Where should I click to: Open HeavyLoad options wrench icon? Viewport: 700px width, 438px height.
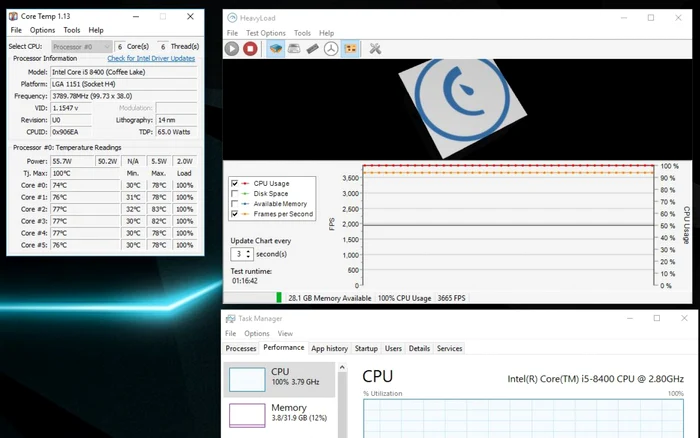[x=375, y=49]
